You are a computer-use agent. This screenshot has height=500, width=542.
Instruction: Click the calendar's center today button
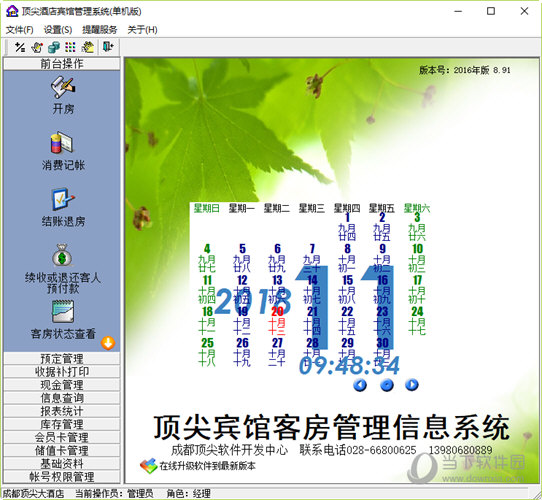click(386, 385)
